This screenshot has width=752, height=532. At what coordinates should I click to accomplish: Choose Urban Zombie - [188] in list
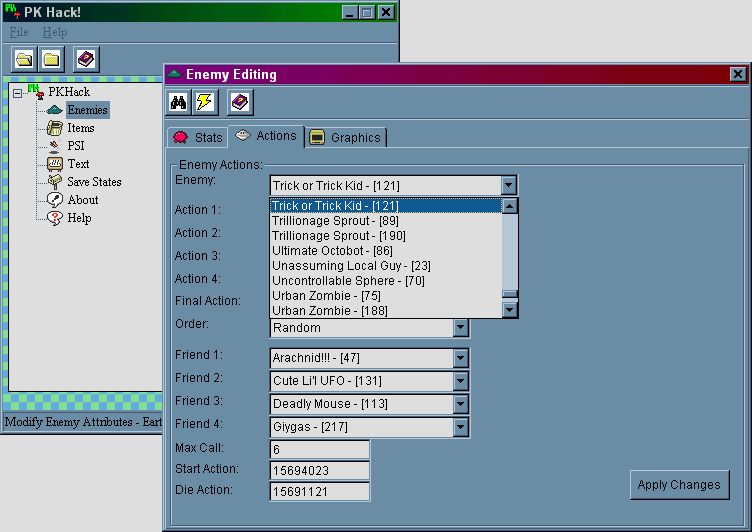pos(386,310)
